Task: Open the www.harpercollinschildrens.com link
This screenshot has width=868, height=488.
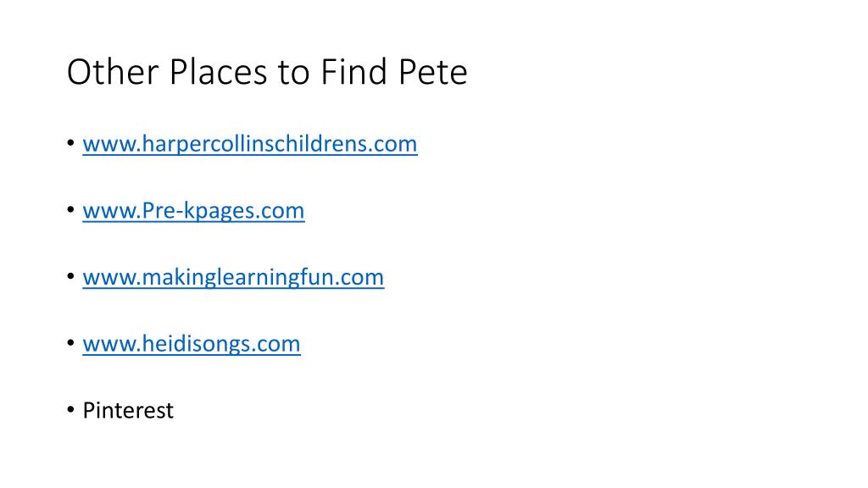Action: pyautogui.click(x=250, y=144)
